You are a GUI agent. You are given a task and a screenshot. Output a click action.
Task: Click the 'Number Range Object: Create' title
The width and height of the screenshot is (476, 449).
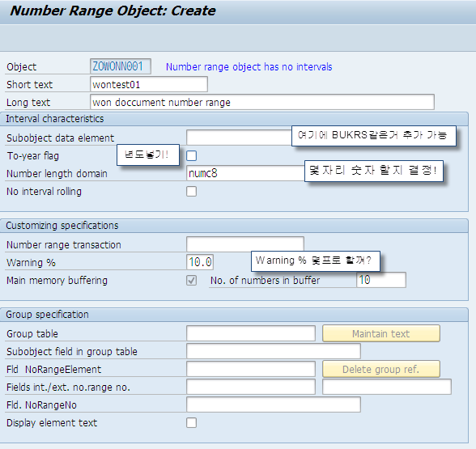(x=113, y=11)
